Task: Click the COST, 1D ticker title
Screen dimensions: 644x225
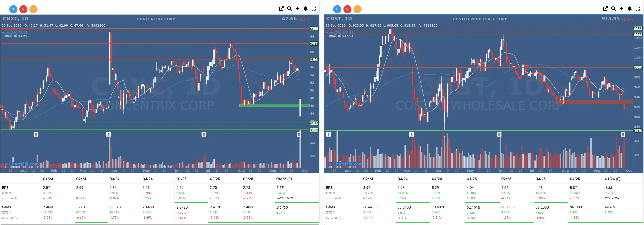Action: pos(339,18)
